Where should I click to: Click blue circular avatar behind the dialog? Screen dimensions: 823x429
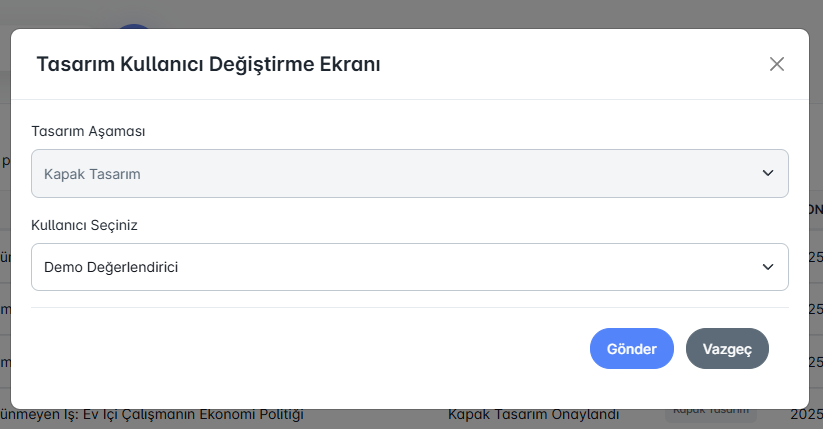[x=134, y=25]
